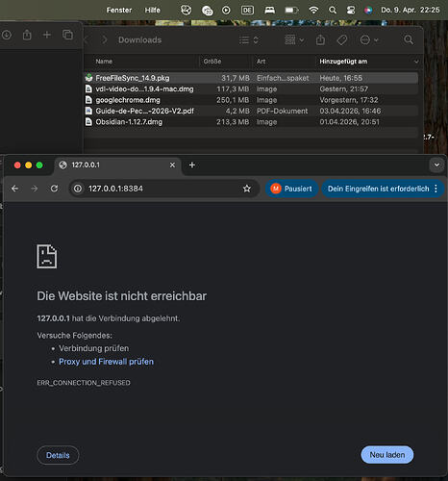Click Finder tags icon
Image resolution: width=448 pixels, height=481 pixels.
click(x=342, y=40)
